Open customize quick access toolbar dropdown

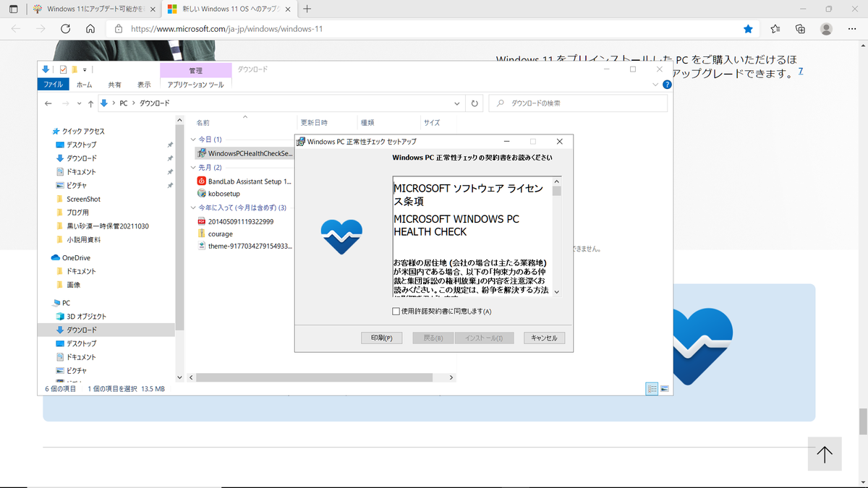coord(85,70)
